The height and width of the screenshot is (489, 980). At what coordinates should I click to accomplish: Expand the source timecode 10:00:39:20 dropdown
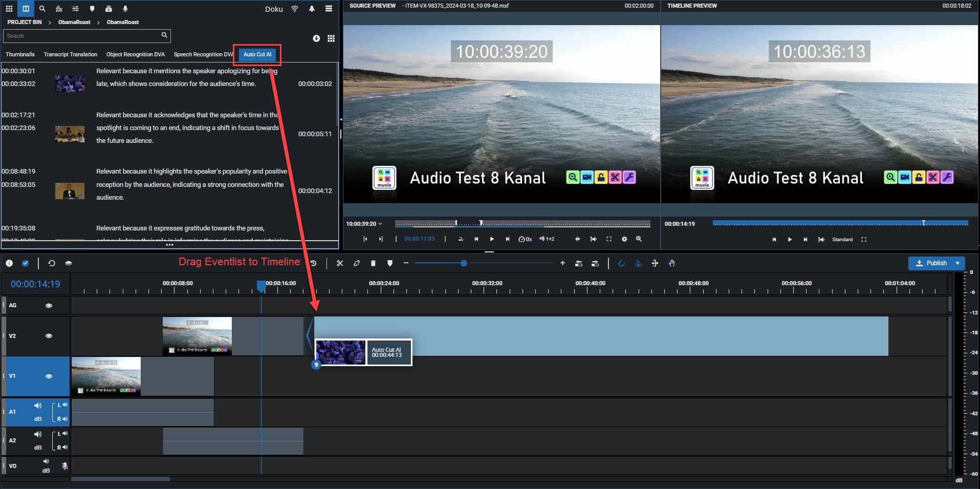[x=380, y=224]
